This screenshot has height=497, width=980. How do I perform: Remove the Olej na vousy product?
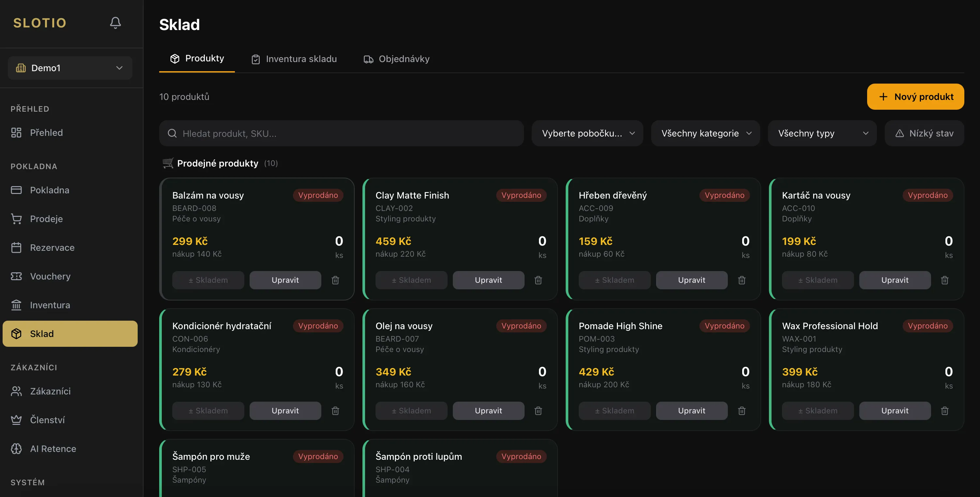click(538, 411)
